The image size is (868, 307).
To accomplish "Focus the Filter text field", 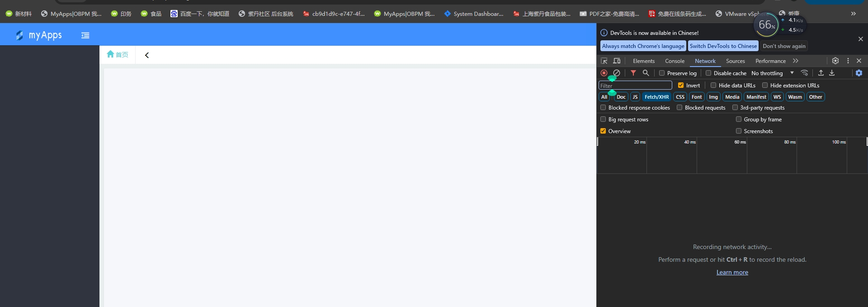I will [x=635, y=85].
